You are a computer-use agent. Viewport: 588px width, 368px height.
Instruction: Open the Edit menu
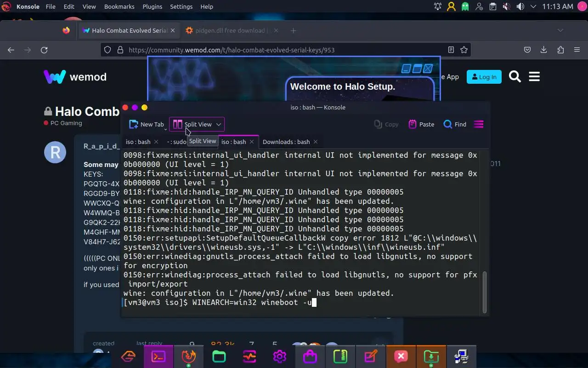[x=69, y=6]
